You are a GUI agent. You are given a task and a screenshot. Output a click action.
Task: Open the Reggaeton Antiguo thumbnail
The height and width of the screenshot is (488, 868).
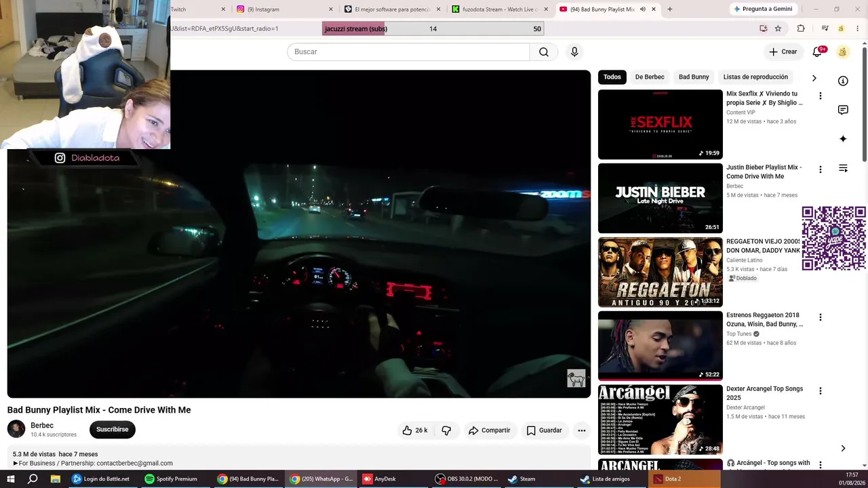point(660,272)
